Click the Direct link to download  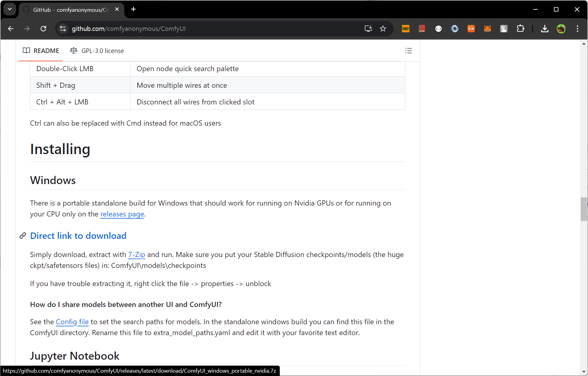78,236
